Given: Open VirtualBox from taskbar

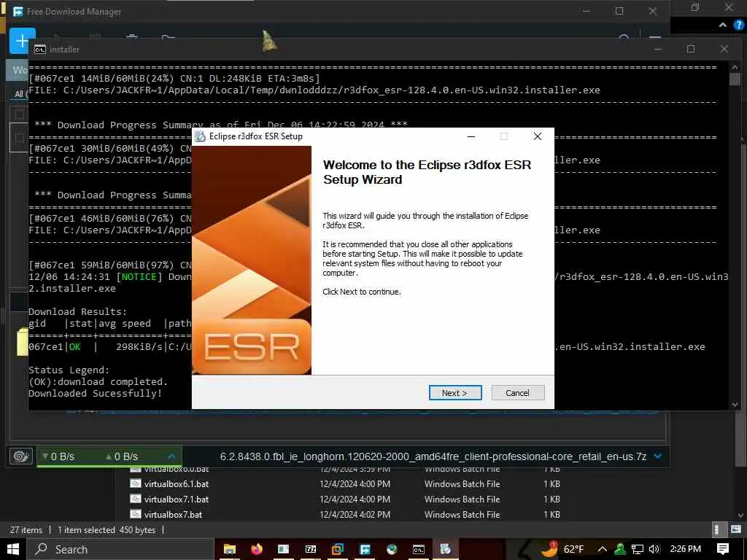Looking at the screenshot, I should click(338, 549).
